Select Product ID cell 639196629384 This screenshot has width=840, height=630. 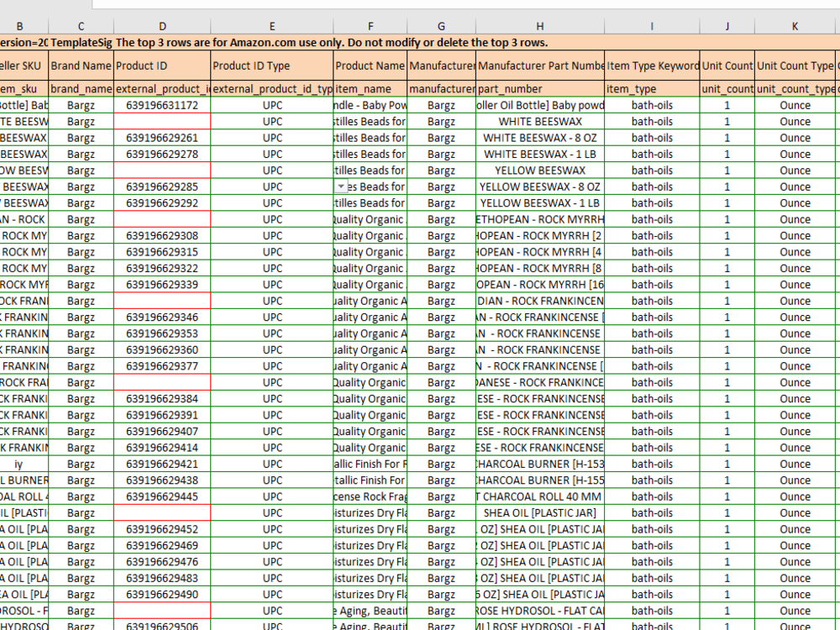(162, 398)
